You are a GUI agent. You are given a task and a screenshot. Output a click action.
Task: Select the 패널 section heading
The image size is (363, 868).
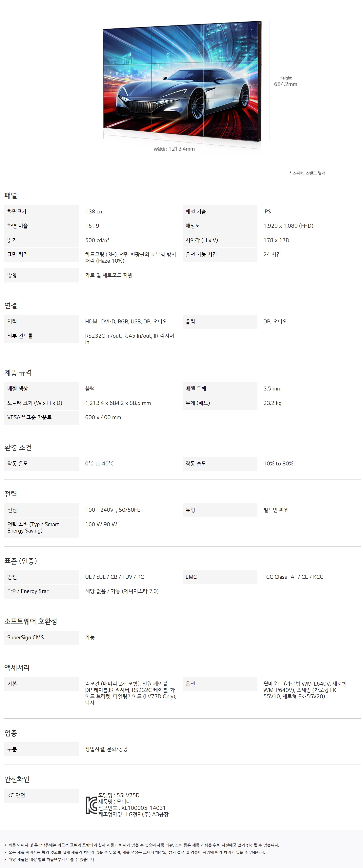[x=11, y=195]
